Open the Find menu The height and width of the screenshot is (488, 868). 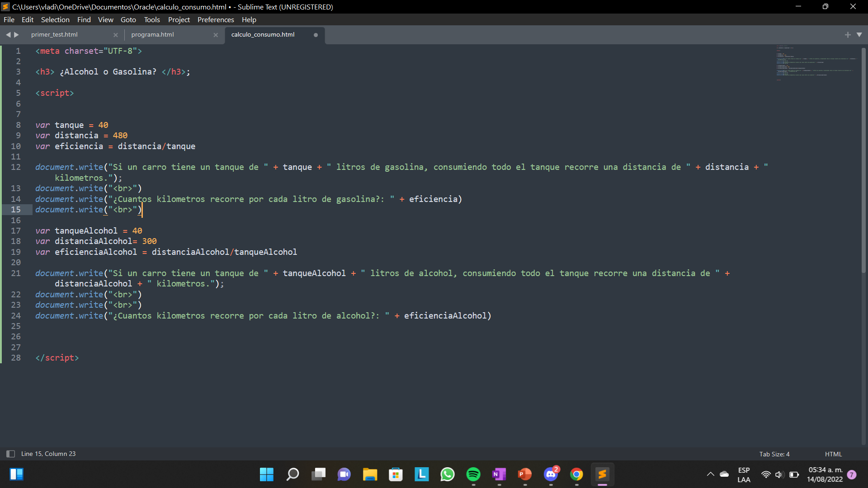pos(84,19)
